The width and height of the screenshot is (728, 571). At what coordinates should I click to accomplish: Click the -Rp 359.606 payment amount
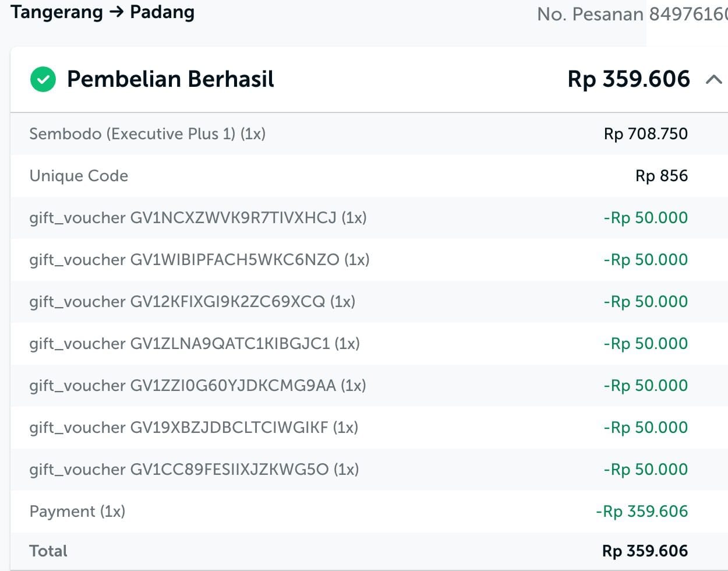(641, 512)
